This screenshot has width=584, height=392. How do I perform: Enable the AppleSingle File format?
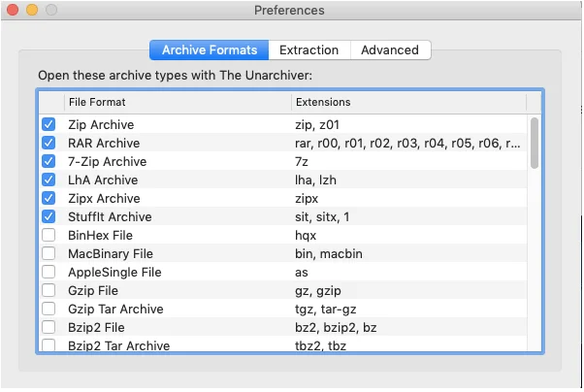tap(49, 273)
